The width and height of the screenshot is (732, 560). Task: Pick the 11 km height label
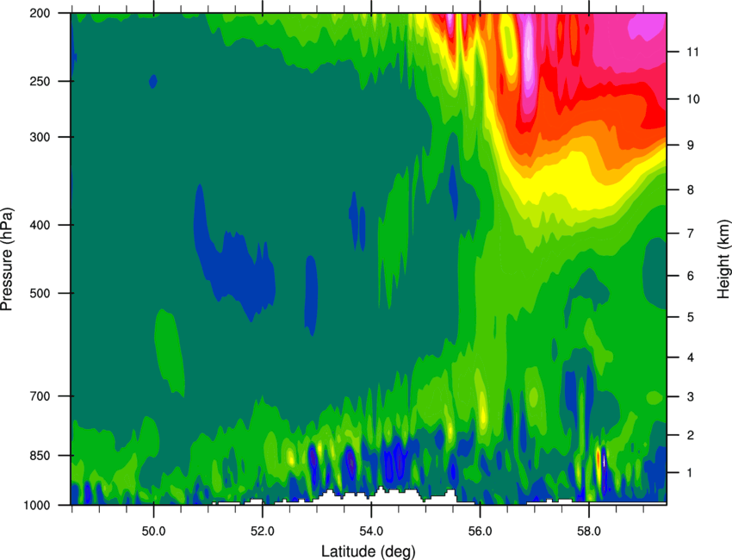pos(693,52)
